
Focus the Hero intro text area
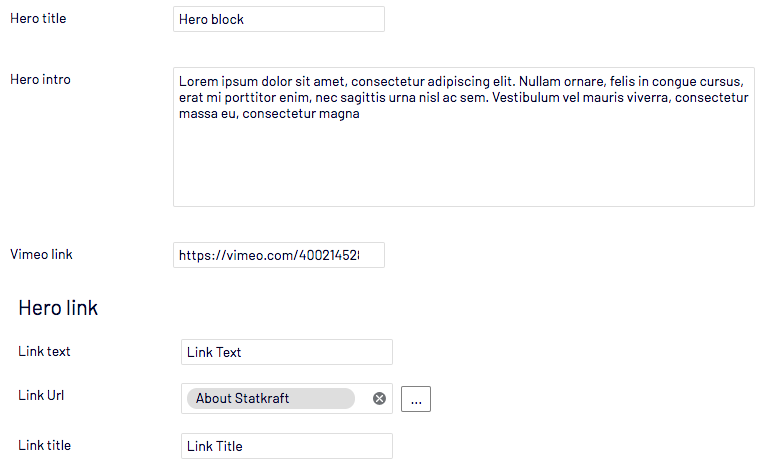(x=464, y=137)
